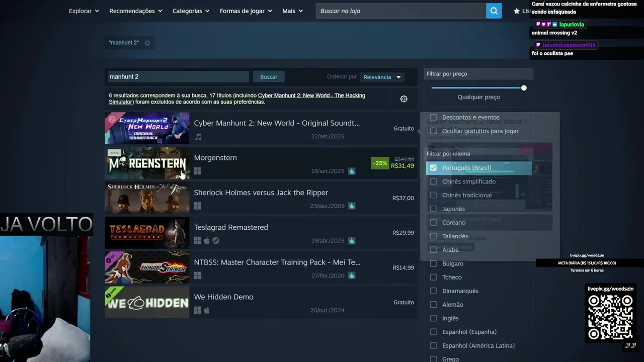Click Windows icon on NTBSS Training Pack row
644x362 pixels.
coord(198,276)
